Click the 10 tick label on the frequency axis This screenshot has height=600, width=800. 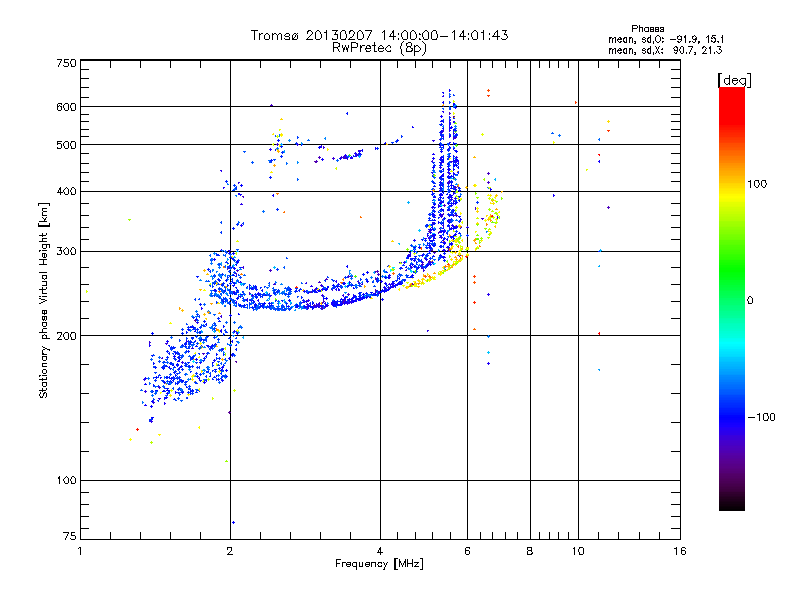577,552
